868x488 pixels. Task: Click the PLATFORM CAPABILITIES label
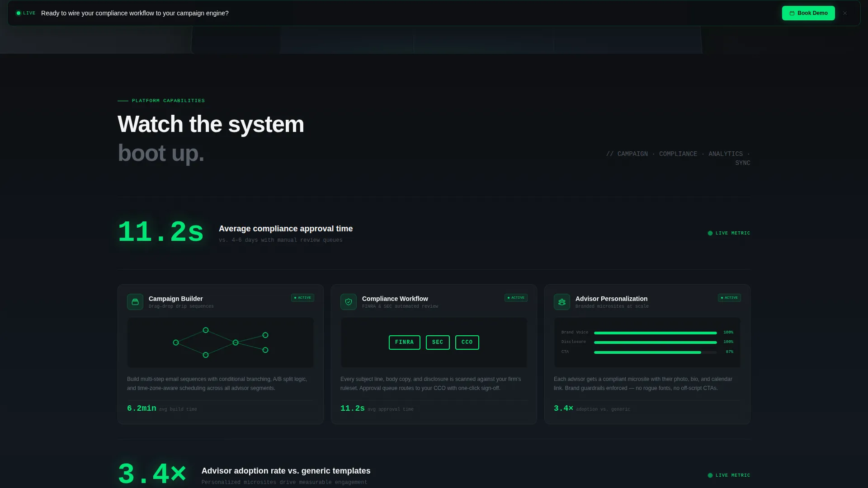(x=168, y=101)
